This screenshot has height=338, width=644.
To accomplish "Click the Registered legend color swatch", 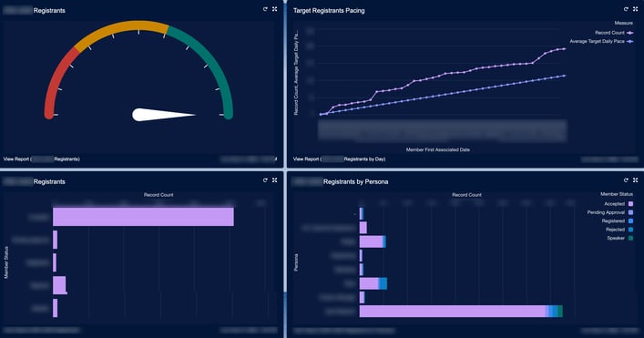I will point(631,221).
